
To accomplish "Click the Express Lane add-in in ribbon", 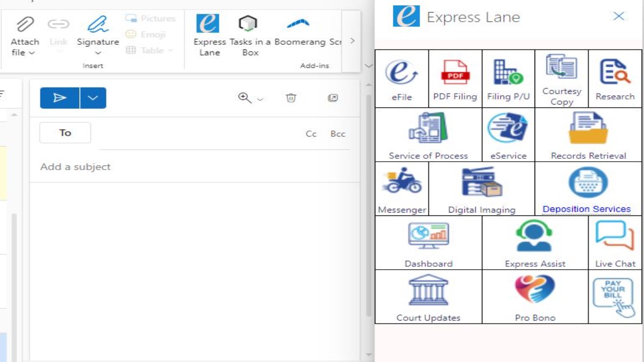I will click(x=209, y=35).
